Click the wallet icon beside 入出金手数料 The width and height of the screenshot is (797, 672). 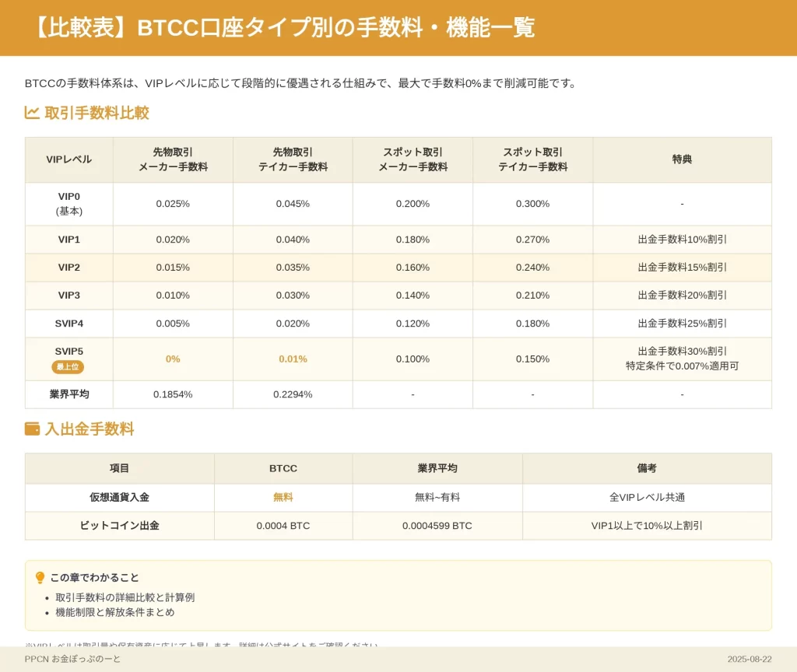pyautogui.click(x=32, y=429)
